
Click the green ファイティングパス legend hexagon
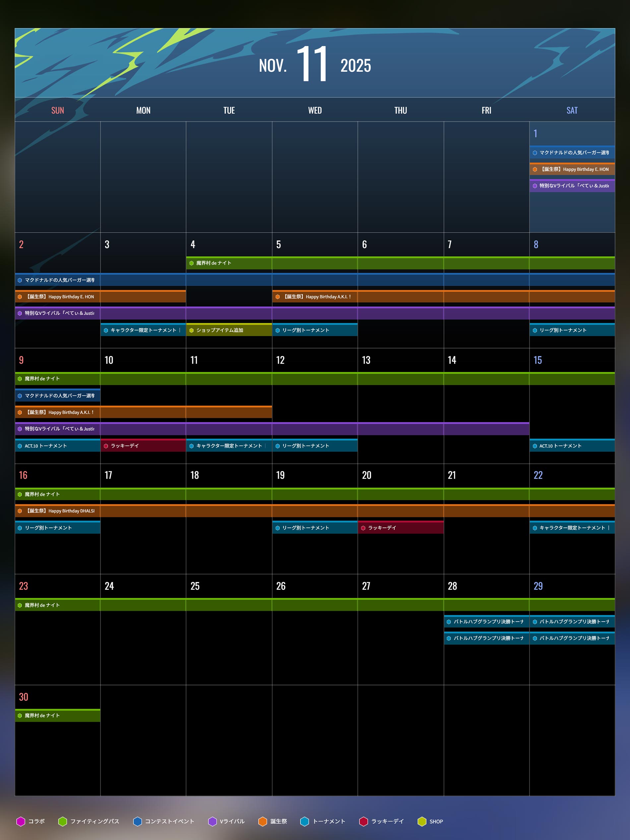tap(63, 821)
